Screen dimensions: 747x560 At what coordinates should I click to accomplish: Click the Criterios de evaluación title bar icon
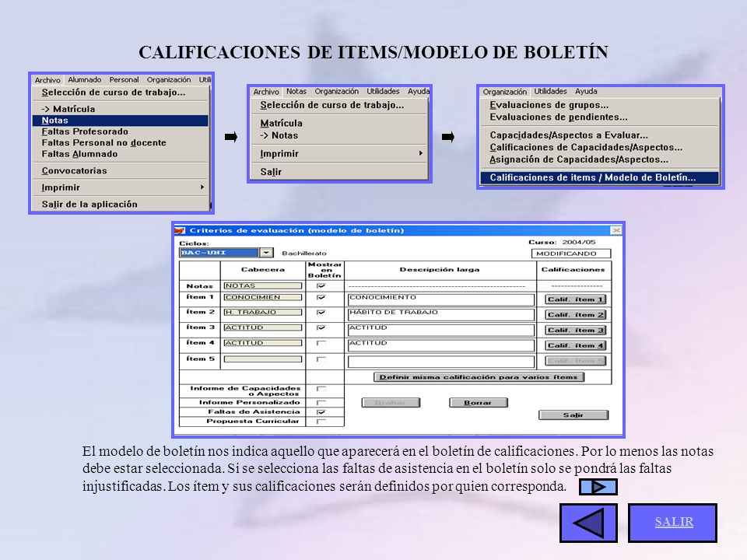point(180,230)
